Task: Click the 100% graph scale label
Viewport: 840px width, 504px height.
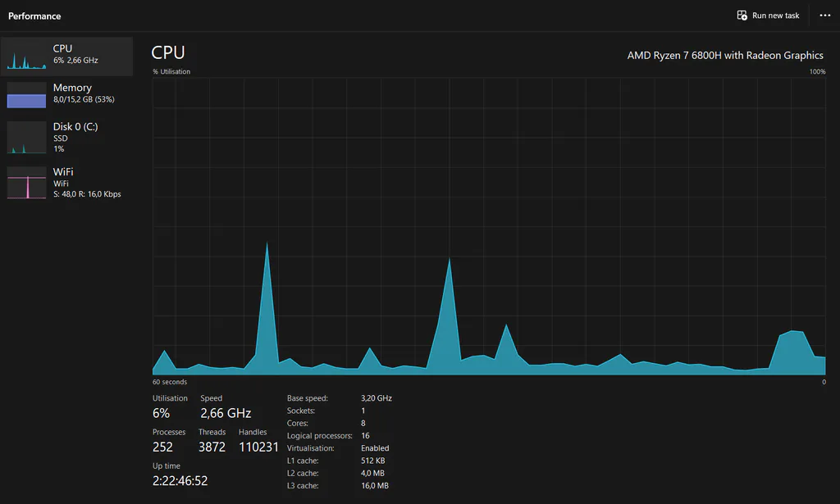Action: (818, 71)
